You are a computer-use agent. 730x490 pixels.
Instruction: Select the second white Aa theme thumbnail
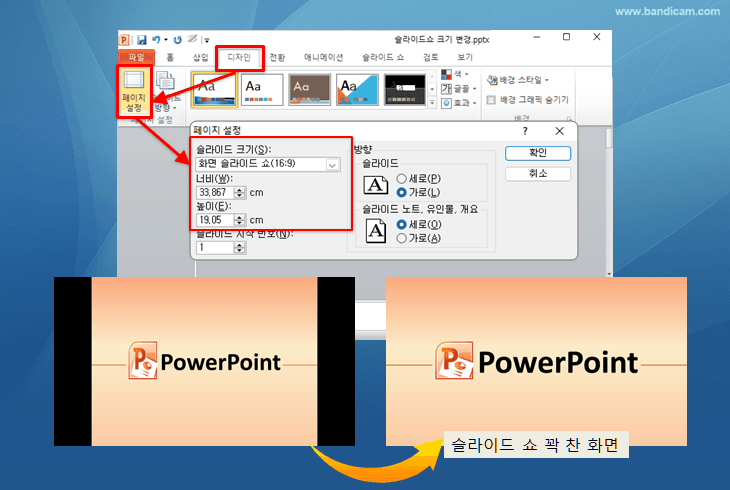(262, 90)
